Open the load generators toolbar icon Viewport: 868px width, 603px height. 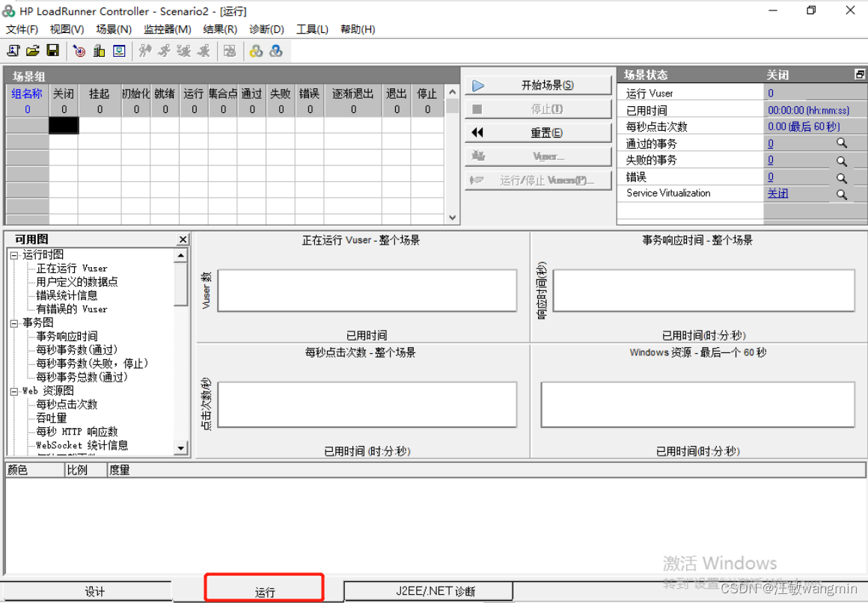(x=99, y=50)
